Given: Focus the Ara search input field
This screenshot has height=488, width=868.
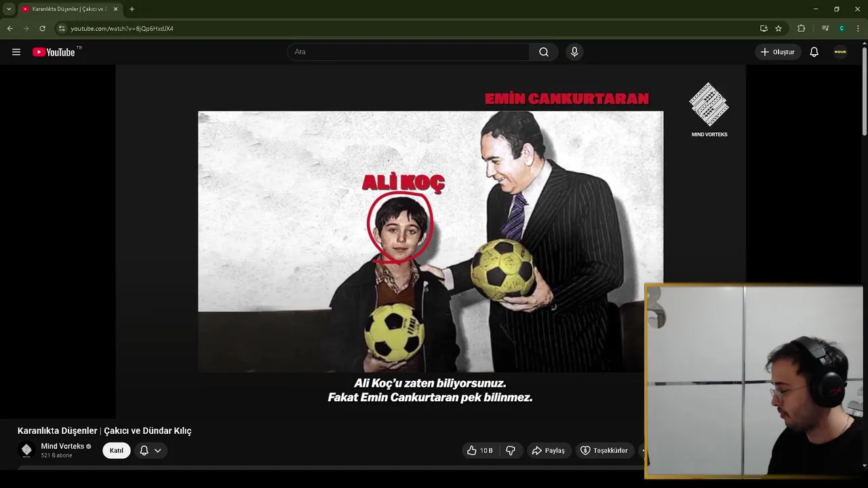Looking at the screenshot, I should click(409, 52).
